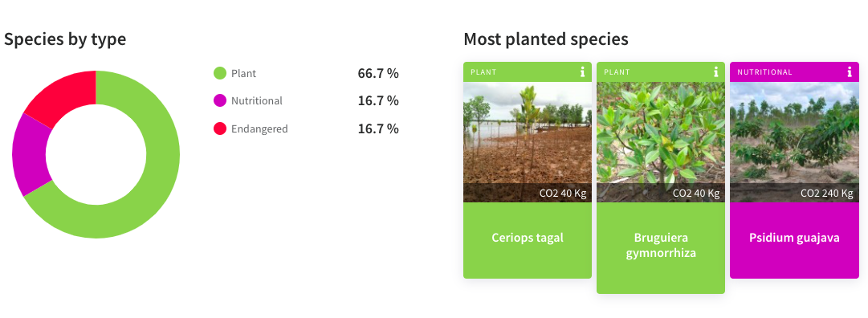Click the Plant legend label
The height and width of the screenshot is (318, 868).
tap(243, 73)
